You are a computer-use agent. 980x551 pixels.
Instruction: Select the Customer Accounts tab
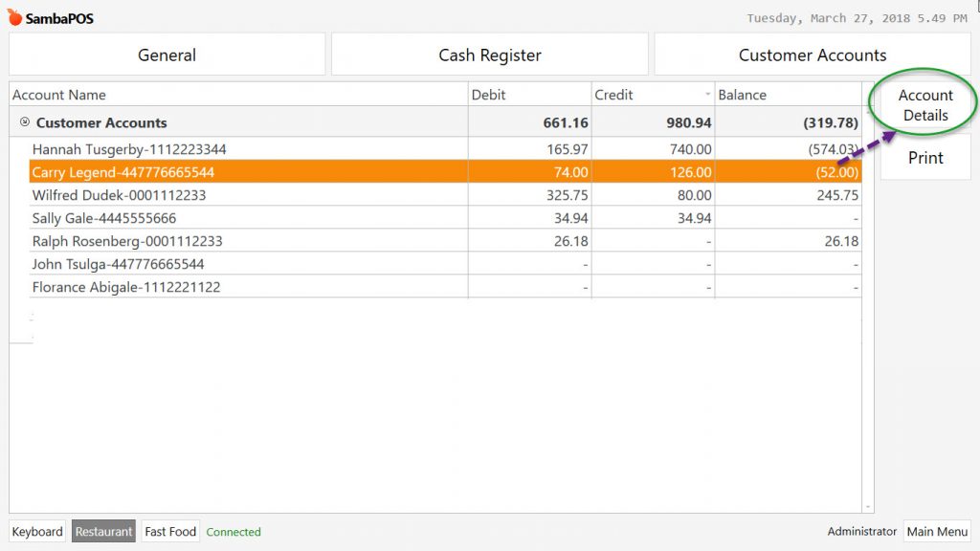[813, 55]
